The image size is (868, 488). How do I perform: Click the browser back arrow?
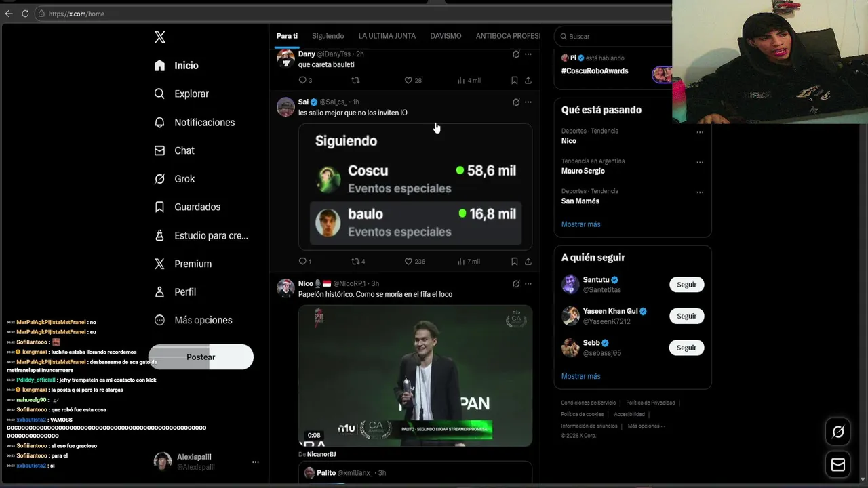coord(9,14)
